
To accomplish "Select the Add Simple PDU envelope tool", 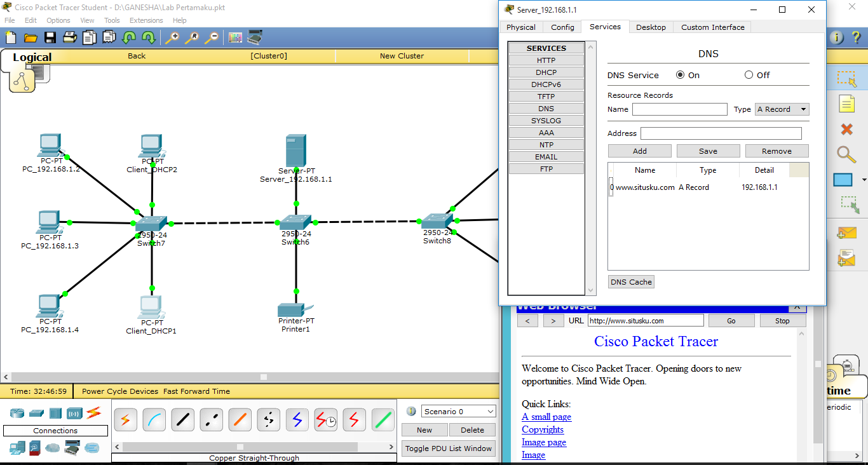I will coord(846,233).
